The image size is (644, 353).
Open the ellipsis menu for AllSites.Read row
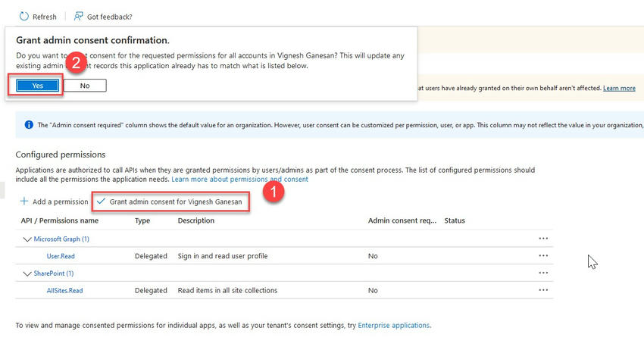(x=542, y=290)
